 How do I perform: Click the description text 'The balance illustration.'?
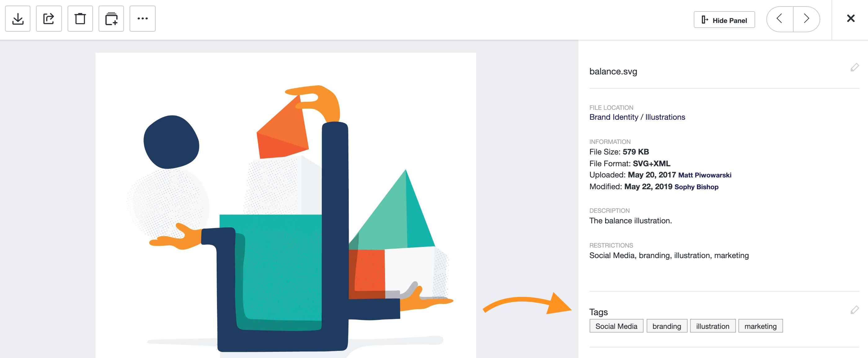pos(631,221)
